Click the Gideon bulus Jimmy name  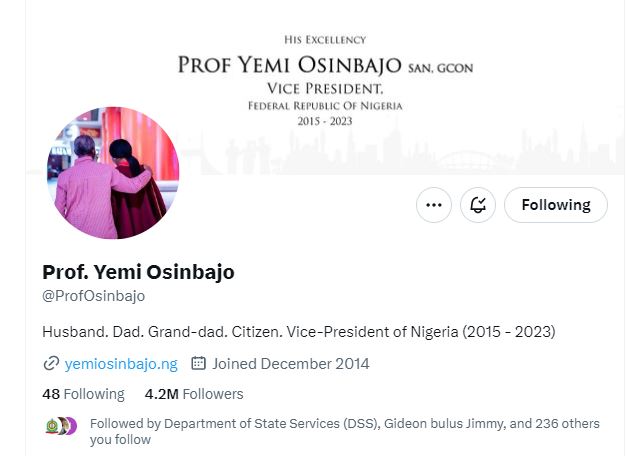[x=441, y=424]
